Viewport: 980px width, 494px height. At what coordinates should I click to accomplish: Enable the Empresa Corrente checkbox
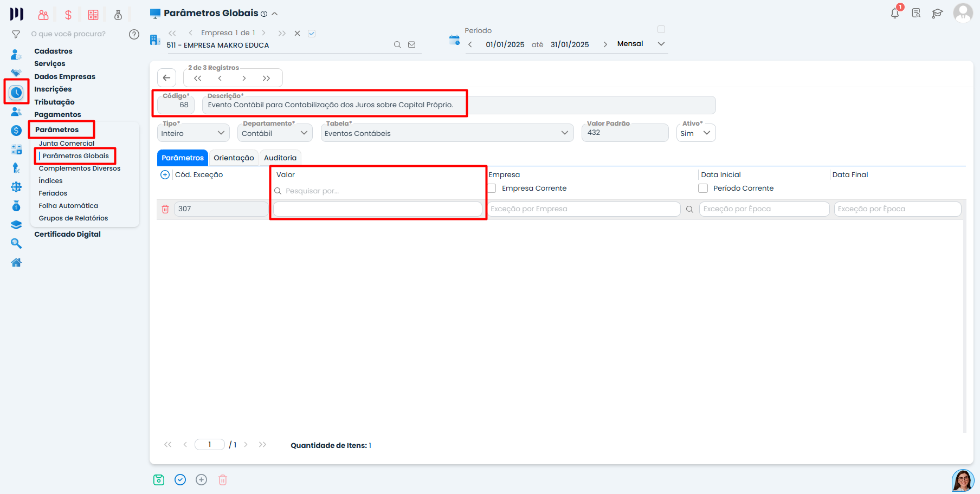point(491,188)
